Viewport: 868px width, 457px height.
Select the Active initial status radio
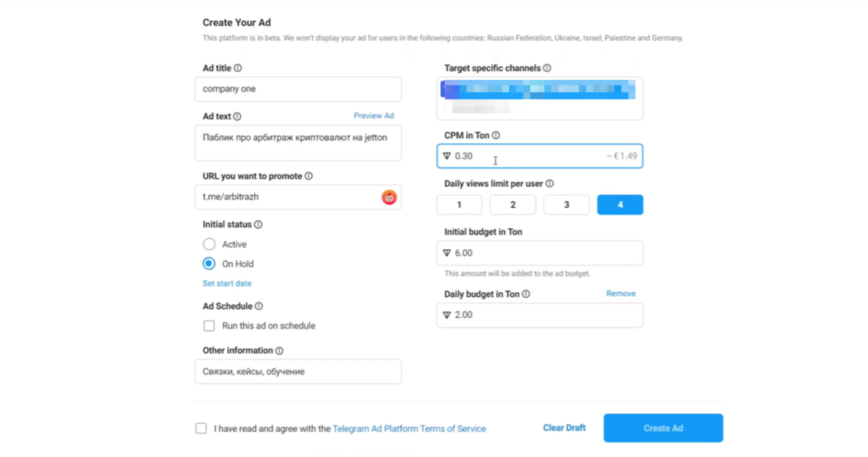point(209,244)
